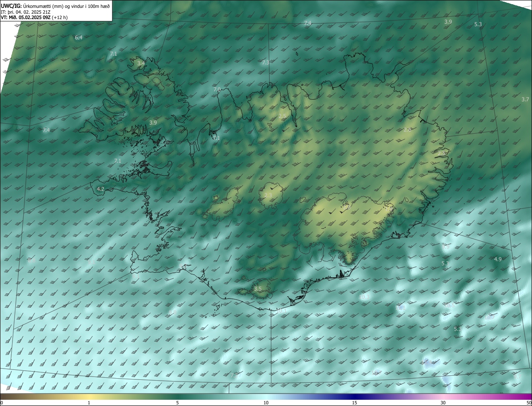532x406 pixels.
Task: Click the 30 tick on the colour scale
Action: pyautogui.click(x=443, y=403)
